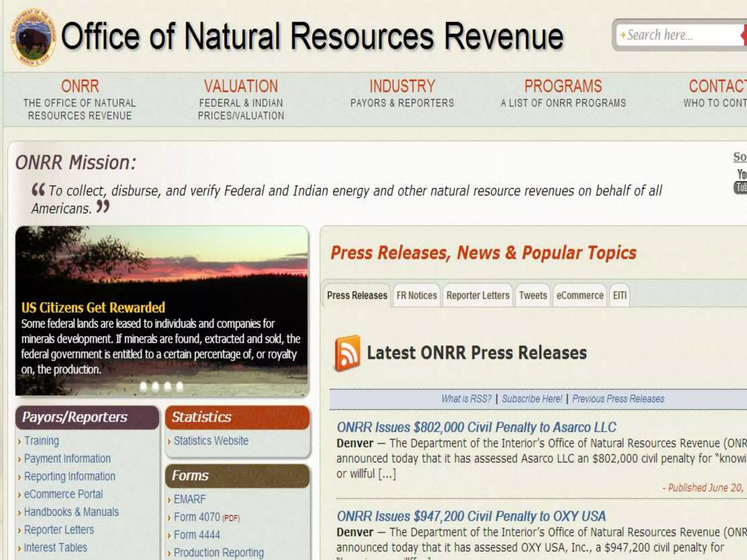
Task: Switch to the Reporter Letters tab
Action: [477, 295]
